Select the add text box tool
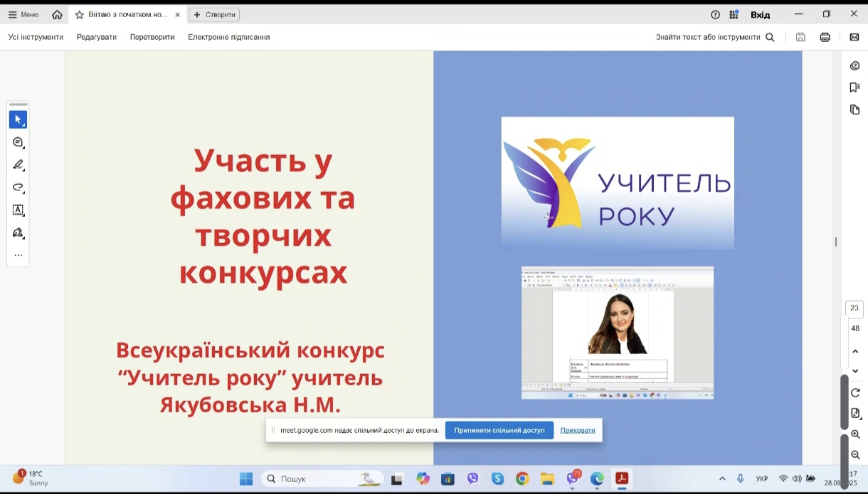868x494 pixels. pyautogui.click(x=18, y=210)
